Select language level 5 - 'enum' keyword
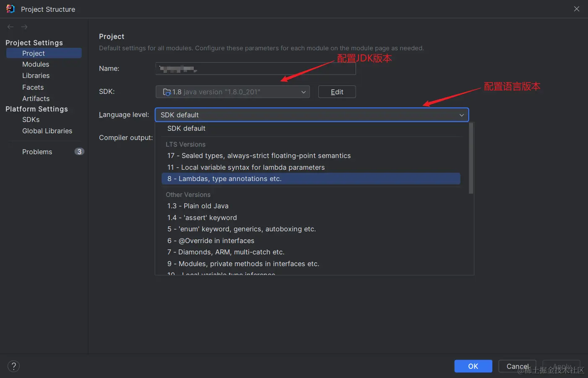 click(311, 229)
